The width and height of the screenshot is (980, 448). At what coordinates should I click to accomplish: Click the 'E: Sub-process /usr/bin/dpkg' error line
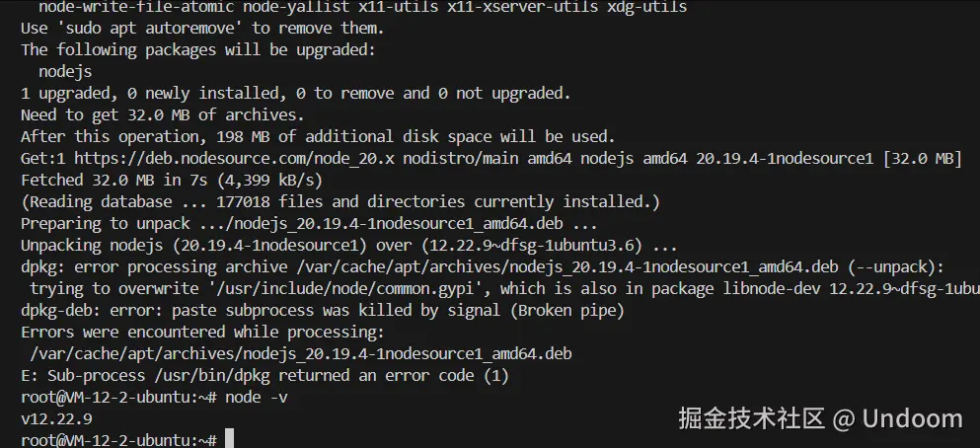pos(265,376)
